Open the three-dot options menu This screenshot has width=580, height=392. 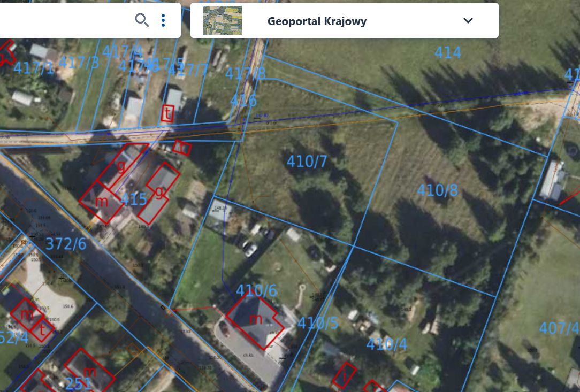pyautogui.click(x=163, y=20)
